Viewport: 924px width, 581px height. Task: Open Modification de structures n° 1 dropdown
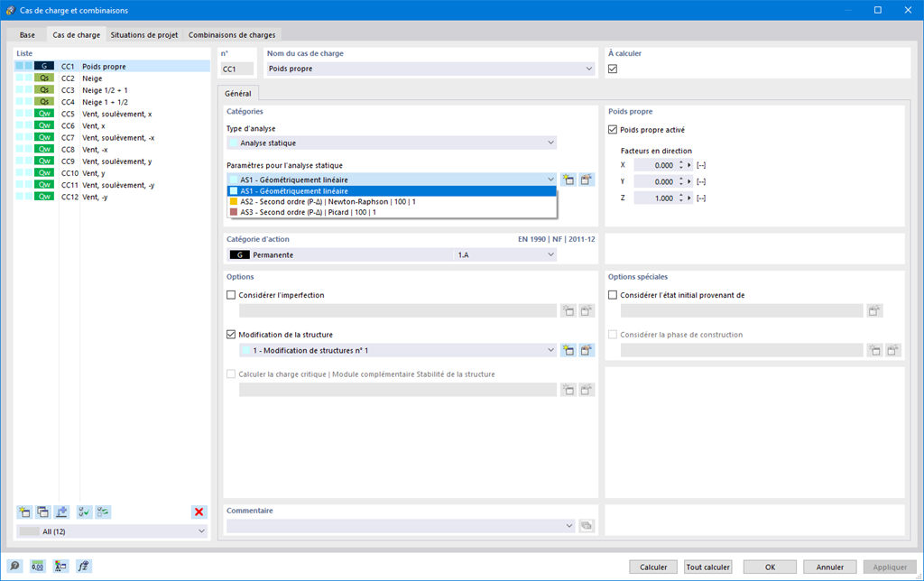coord(550,350)
